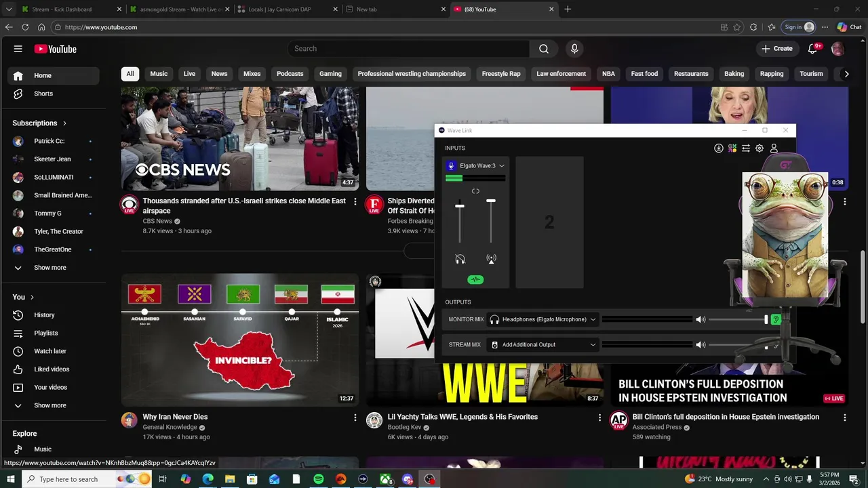Open YouTube hamburger guide menu
868x488 pixels.
click(x=18, y=49)
